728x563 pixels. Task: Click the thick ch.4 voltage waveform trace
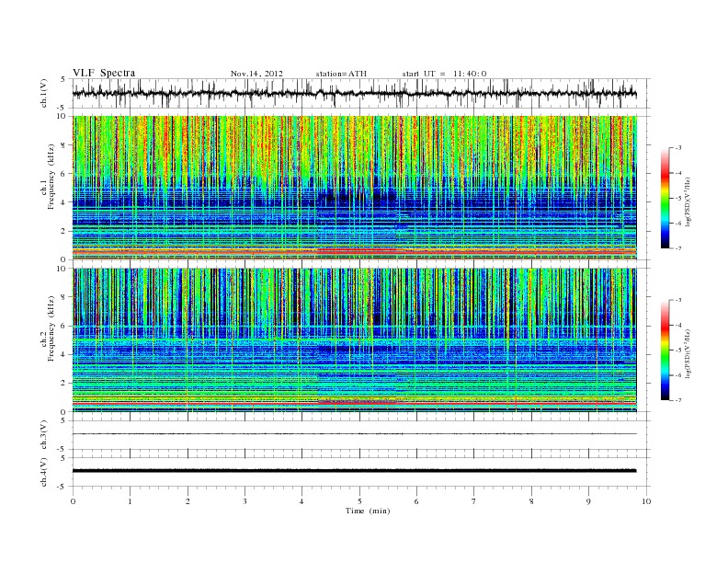click(x=355, y=471)
